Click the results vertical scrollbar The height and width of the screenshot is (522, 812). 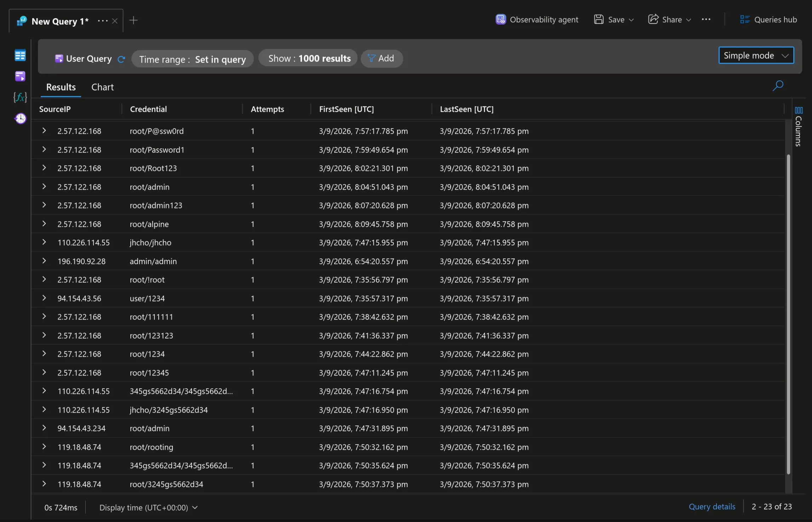788,314
